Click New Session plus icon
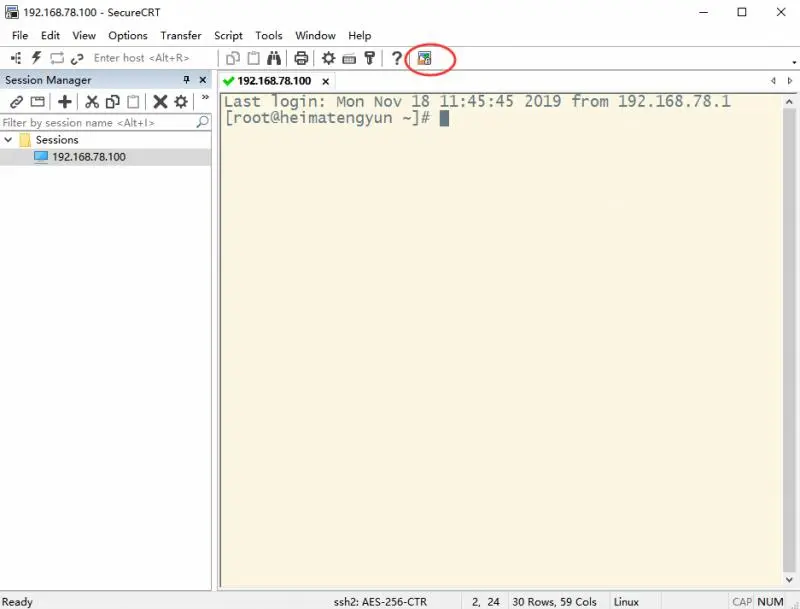Image resolution: width=800 pixels, height=609 pixels. point(65,102)
